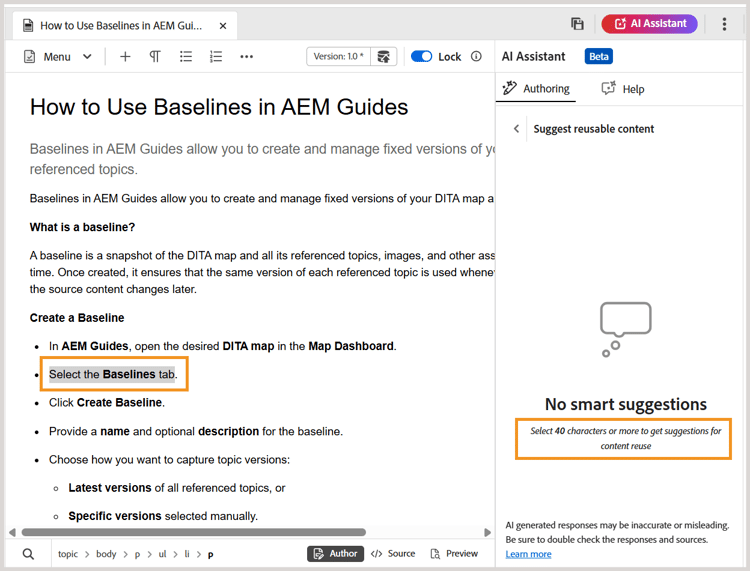This screenshot has width=750, height=571.
Task: Select ul in the breadcrumb
Action: [162, 554]
